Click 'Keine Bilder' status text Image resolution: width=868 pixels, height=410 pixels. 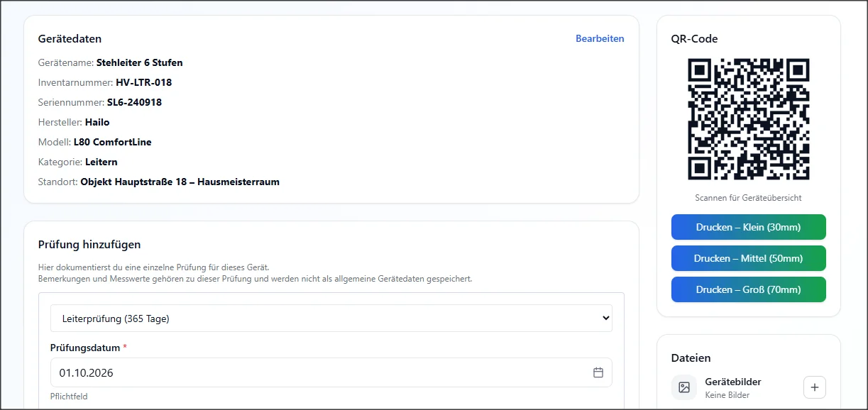[x=727, y=395]
